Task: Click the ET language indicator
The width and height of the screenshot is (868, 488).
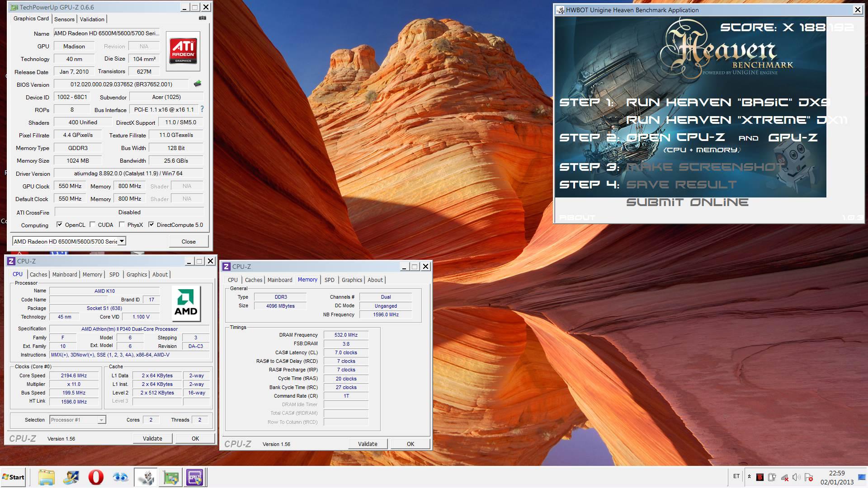Action: tap(736, 476)
